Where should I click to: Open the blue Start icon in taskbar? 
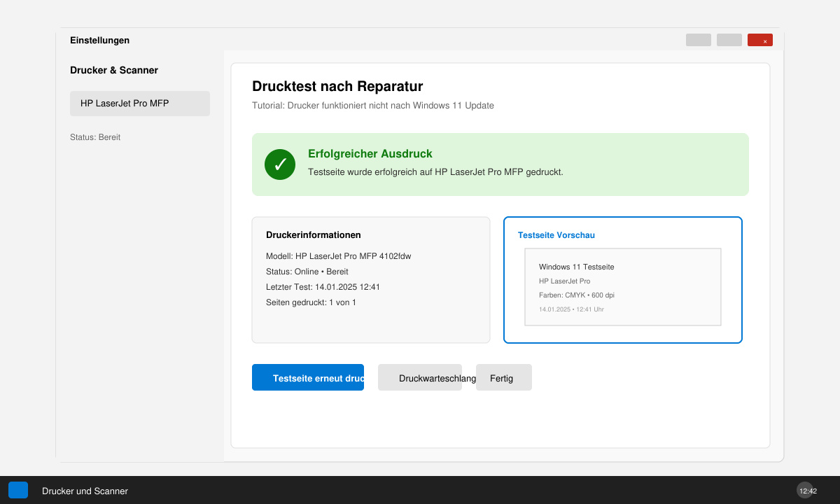pyautogui.click(x=18, y=490)
